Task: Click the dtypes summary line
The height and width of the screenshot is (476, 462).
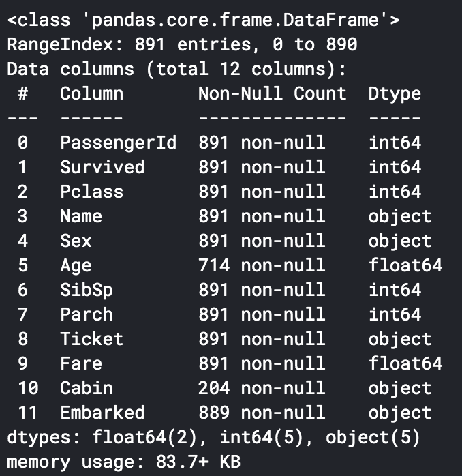Action: coord(213,438)
